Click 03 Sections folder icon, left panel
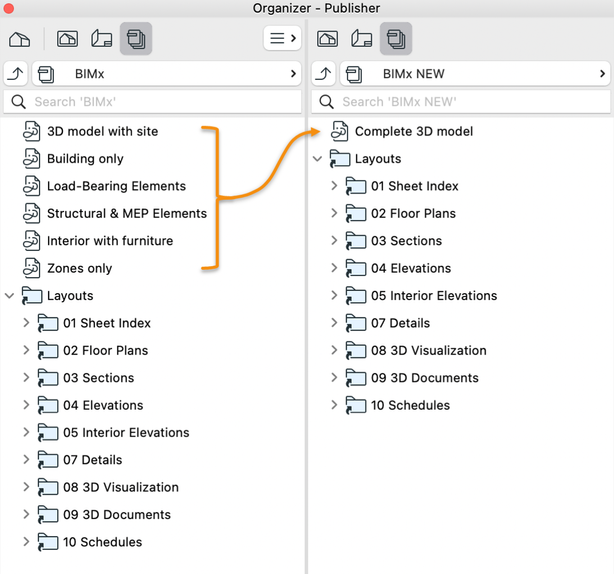Image resolution: width=614 pixels, height=574 pixels. click(48, 378)
